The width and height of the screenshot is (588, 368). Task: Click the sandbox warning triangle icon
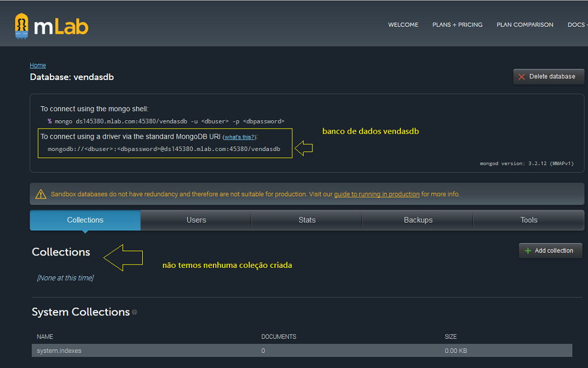40,194
